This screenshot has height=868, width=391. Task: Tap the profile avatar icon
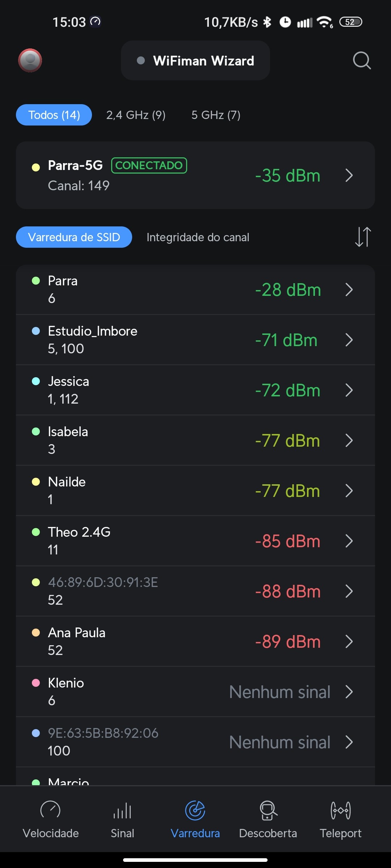click(30, 60)
